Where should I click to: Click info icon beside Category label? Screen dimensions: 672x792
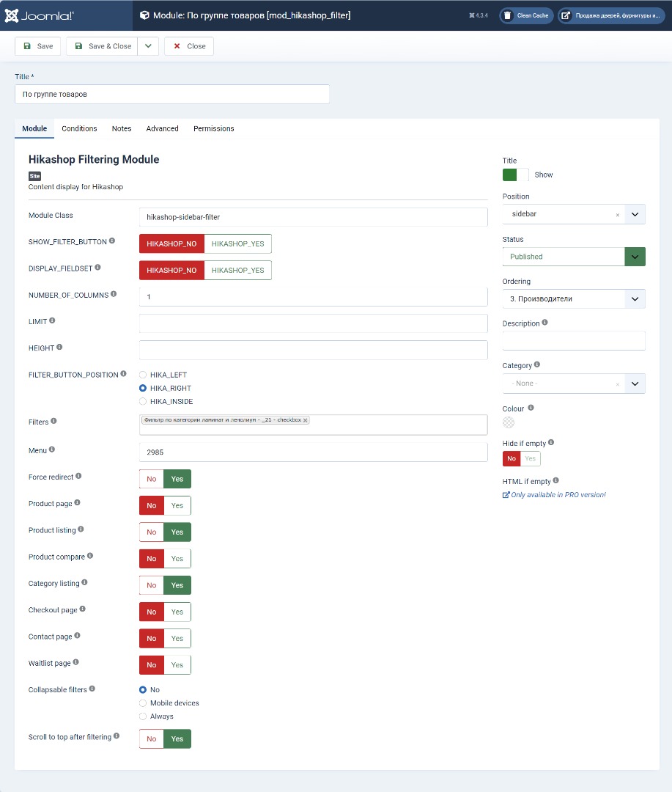[536, 364]
